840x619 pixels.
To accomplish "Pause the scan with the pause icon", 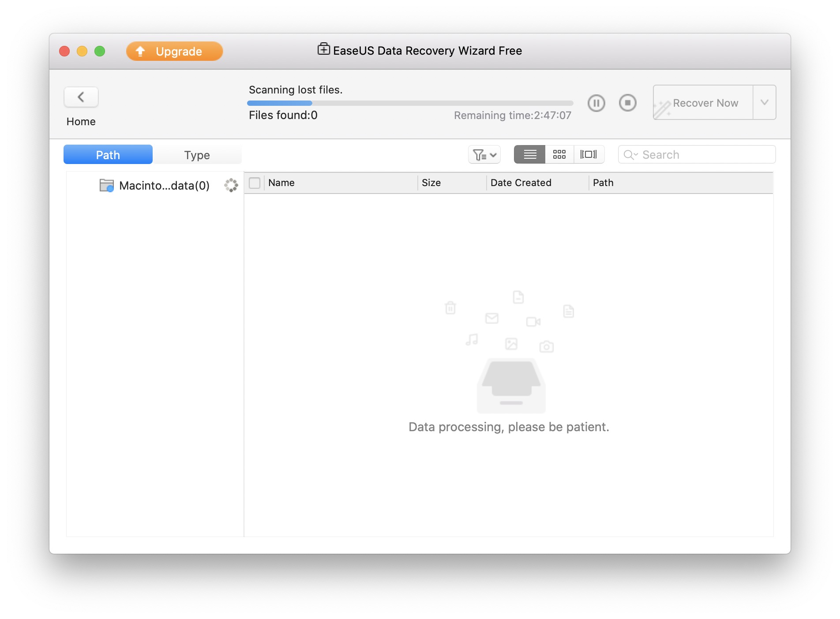I will 596,103.
